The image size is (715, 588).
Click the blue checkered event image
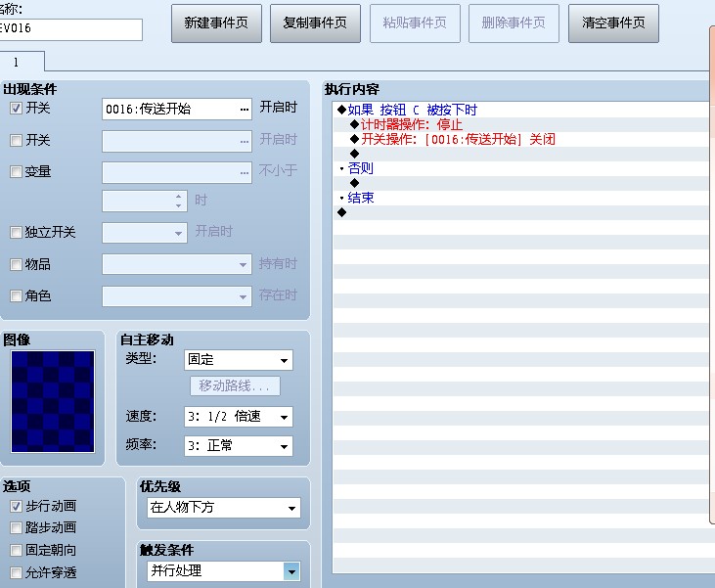pos(53,401)
